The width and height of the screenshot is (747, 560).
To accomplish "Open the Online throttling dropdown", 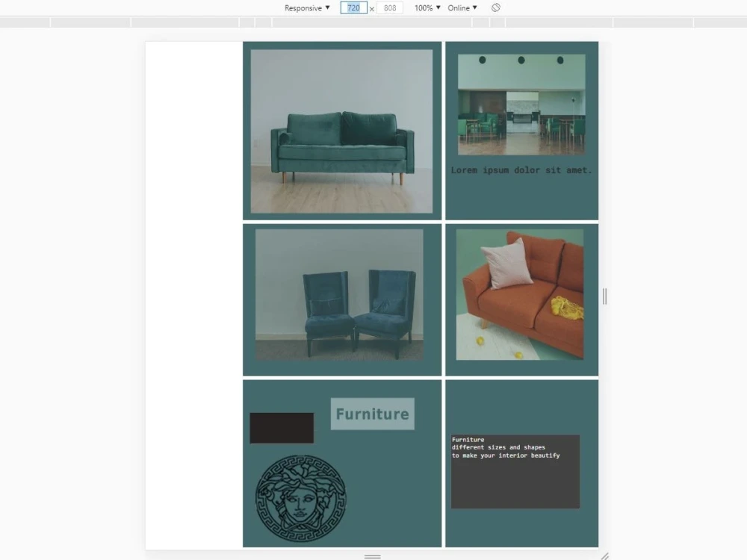I will [462, 7].
